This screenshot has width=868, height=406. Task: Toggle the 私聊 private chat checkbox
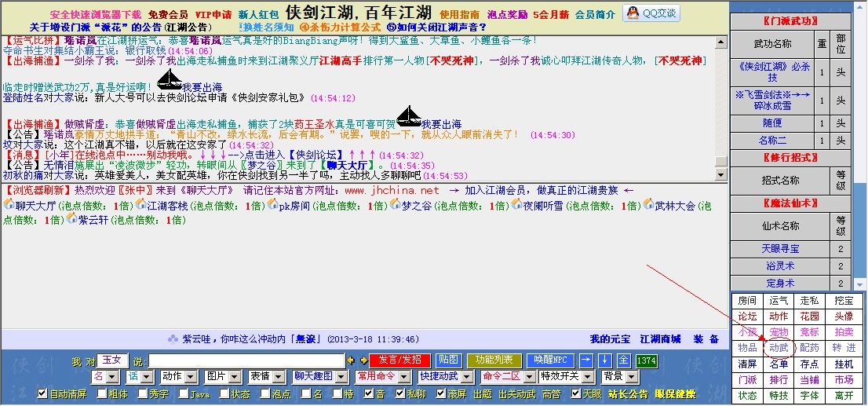(399, 394)
